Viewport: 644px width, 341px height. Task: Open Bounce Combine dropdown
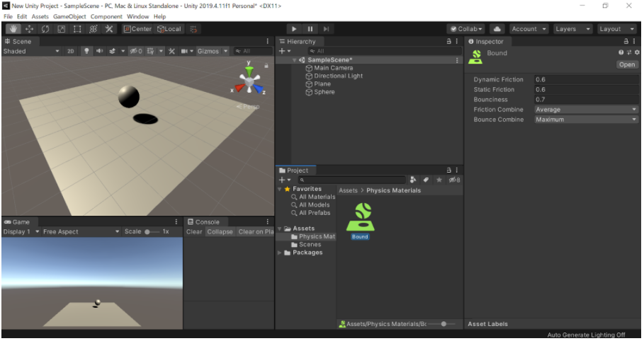[x=586, y=120]
